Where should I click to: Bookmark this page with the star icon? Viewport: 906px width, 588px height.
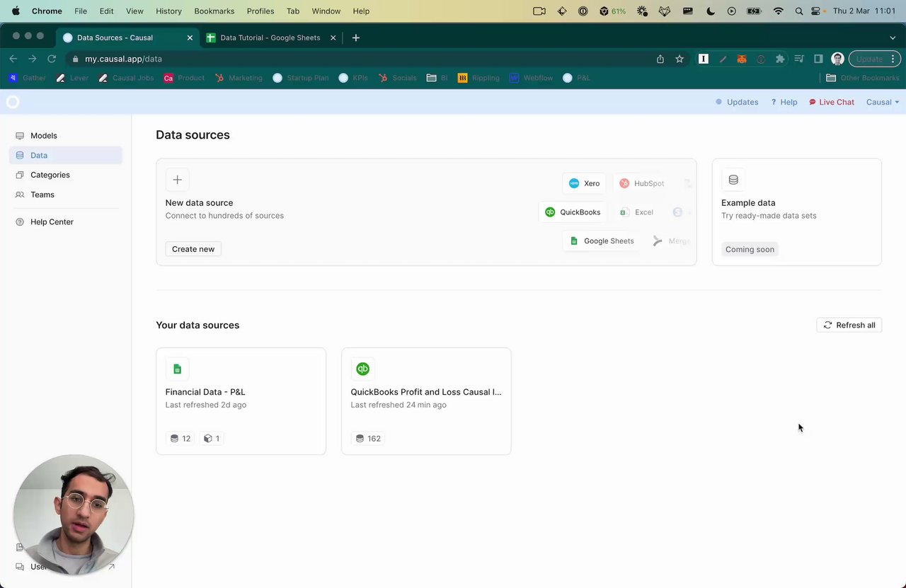pos(679,59)
